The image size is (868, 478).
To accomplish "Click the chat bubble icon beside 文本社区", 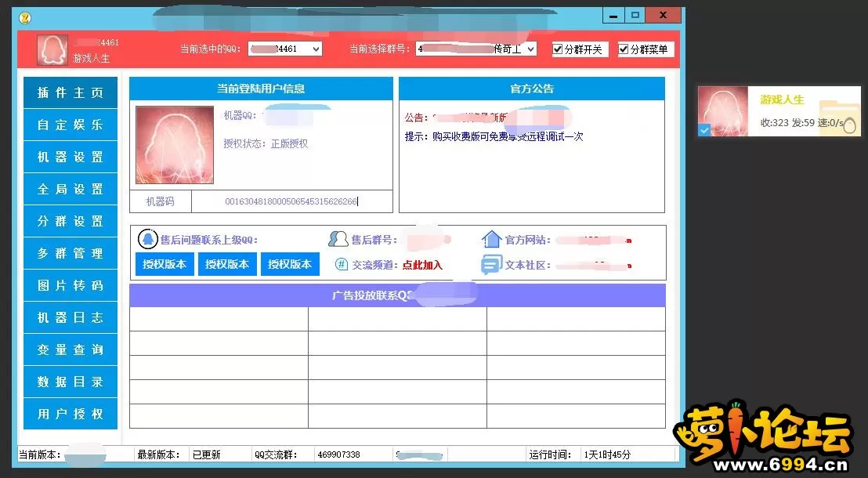I will [491, 265].
